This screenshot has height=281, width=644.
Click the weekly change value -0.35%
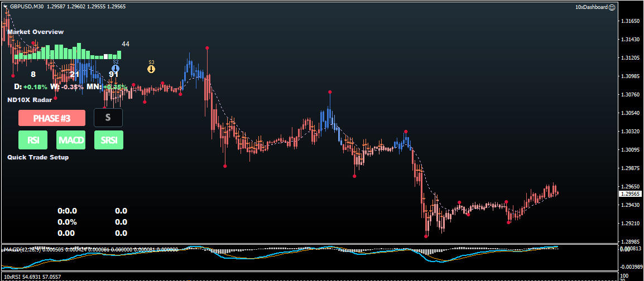72,87
